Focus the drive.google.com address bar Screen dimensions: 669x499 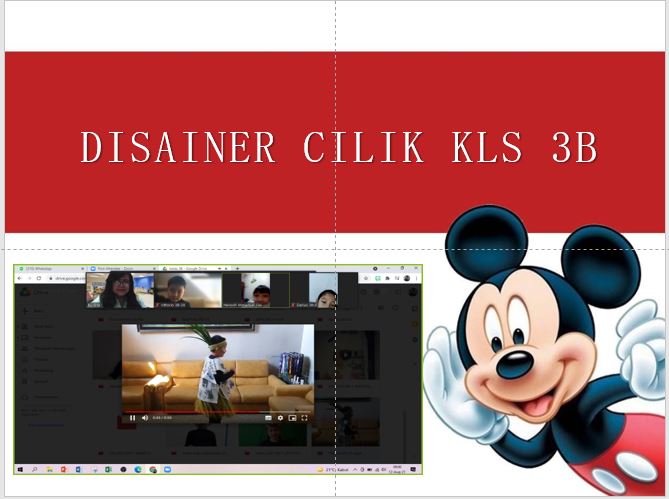68,278
